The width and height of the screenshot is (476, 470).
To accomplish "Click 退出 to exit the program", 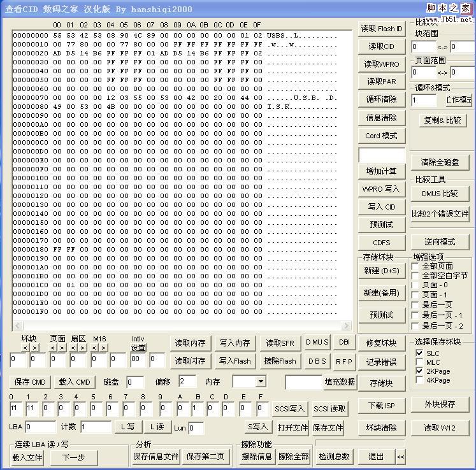I will click(x=376, y=457).
